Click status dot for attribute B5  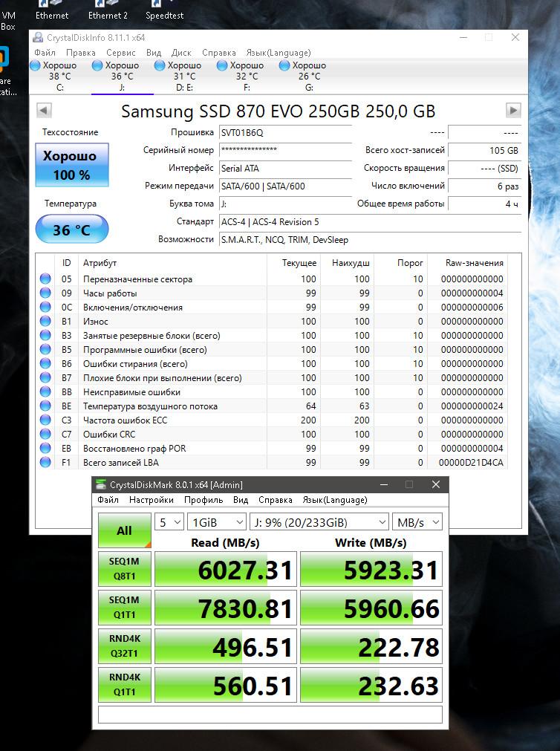[45, 349]
